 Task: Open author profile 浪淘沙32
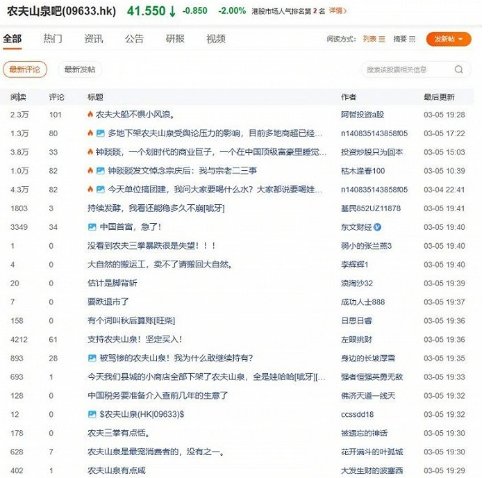coord(357,283)
